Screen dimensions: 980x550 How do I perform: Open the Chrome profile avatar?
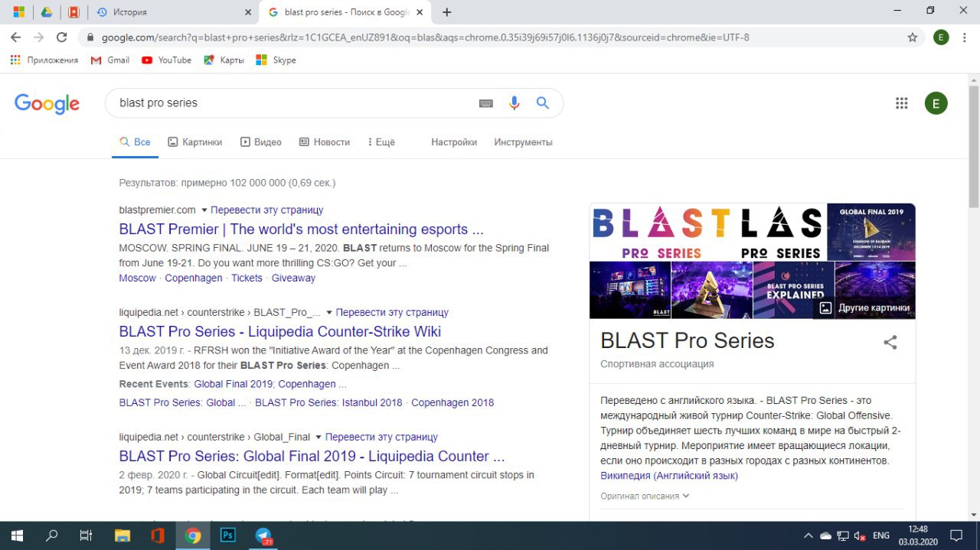click(x=941, y=37)
